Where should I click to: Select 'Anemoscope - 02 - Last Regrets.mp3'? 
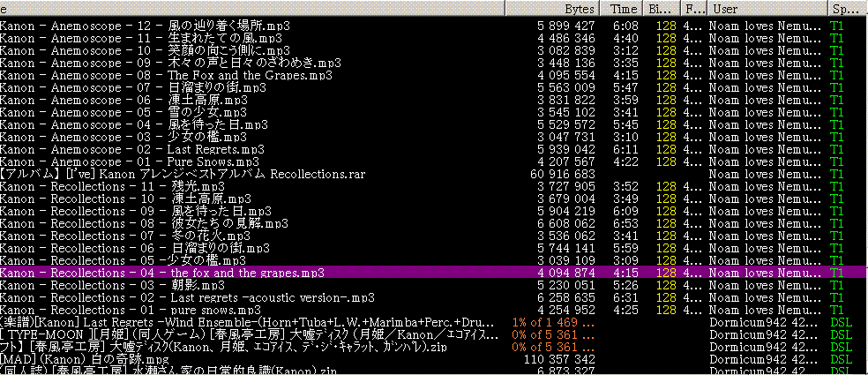[x=132, y=149]
